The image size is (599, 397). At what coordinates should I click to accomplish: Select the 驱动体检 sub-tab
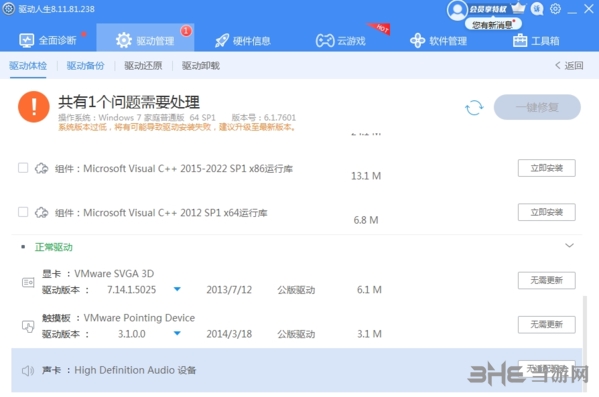tap(28, 66)
